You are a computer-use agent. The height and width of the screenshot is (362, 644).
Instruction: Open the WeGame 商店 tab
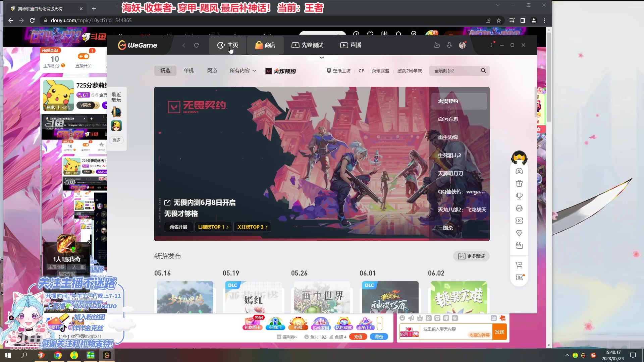265,45
